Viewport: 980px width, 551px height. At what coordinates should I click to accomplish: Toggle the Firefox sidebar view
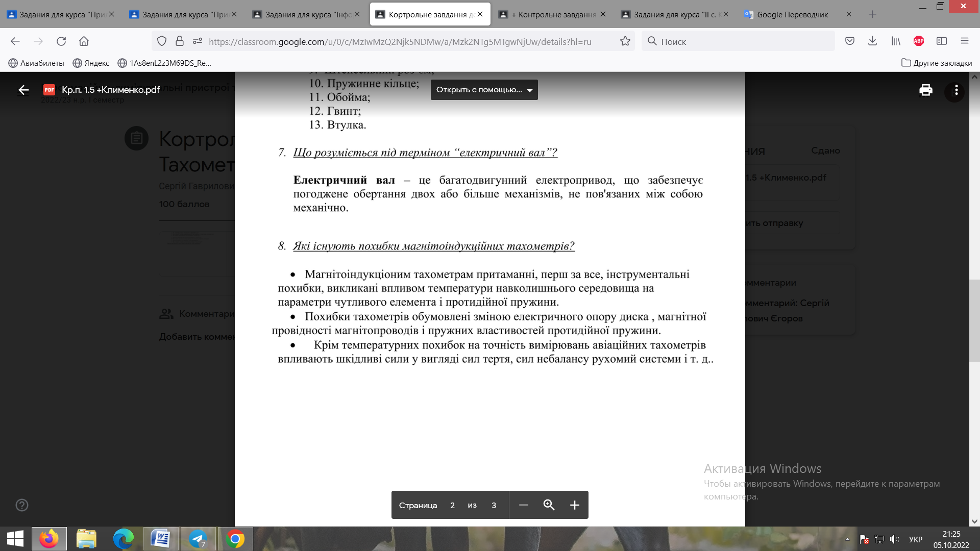coord(942,41)
